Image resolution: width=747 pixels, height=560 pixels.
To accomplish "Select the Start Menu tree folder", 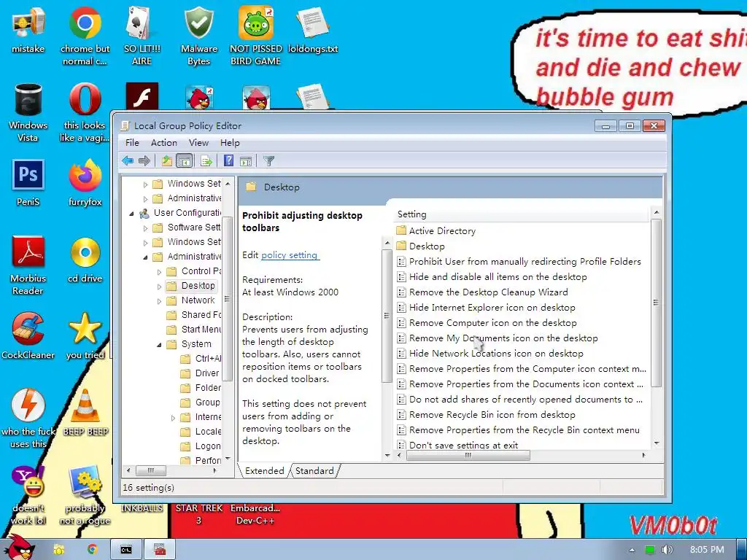I will coord(194,329).
